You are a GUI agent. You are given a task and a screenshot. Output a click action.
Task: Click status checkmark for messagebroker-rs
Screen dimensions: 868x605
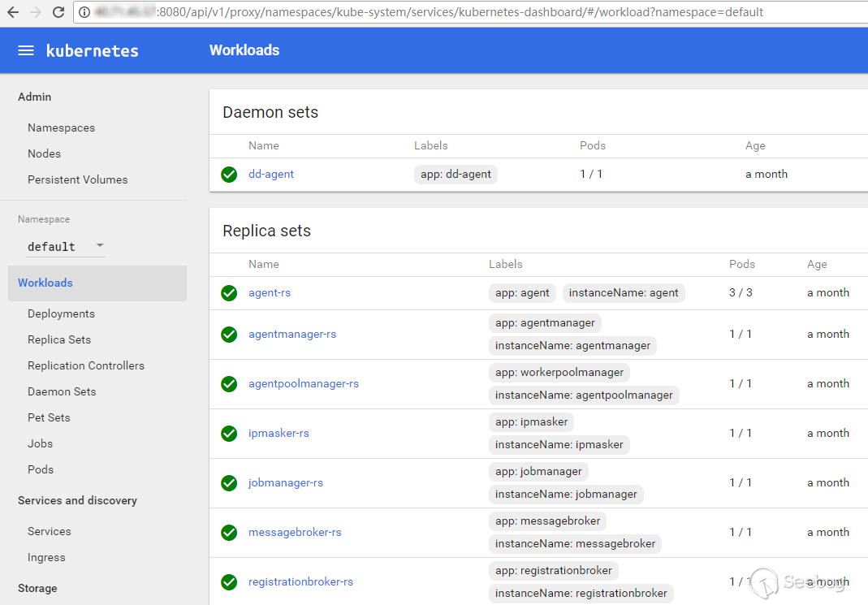coord(229,533)
